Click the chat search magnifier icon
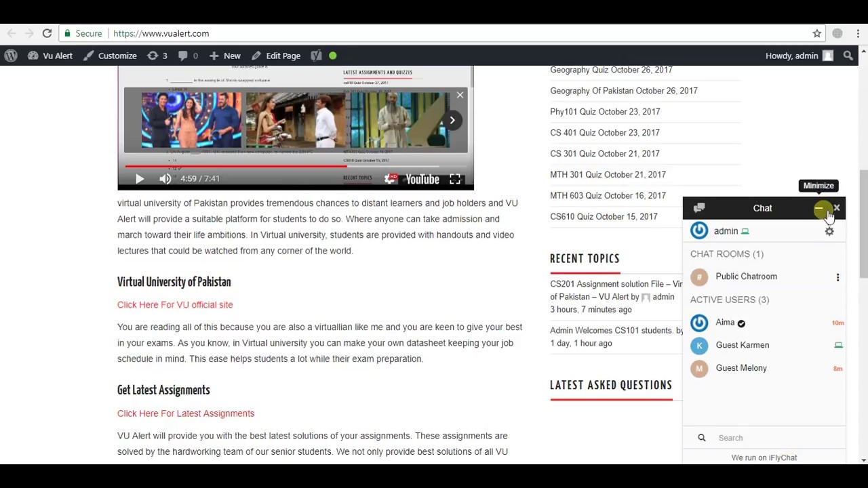 coord(702,438)
